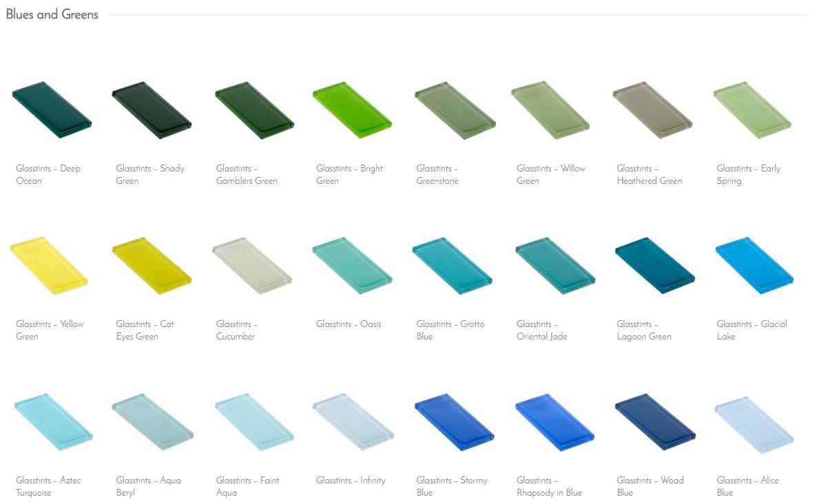
Task: Select the Stormy Blue glass tile image
Action: 455,422
